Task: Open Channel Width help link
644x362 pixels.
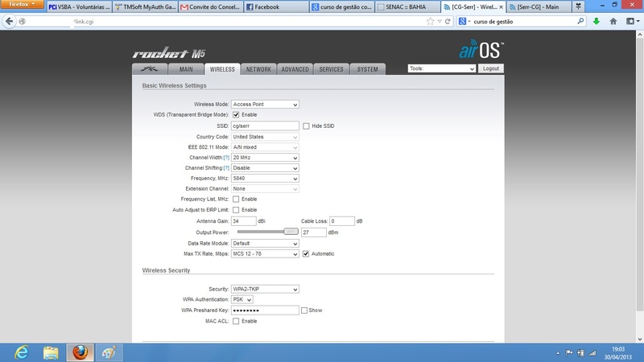Action: click(x=226, y=158)
